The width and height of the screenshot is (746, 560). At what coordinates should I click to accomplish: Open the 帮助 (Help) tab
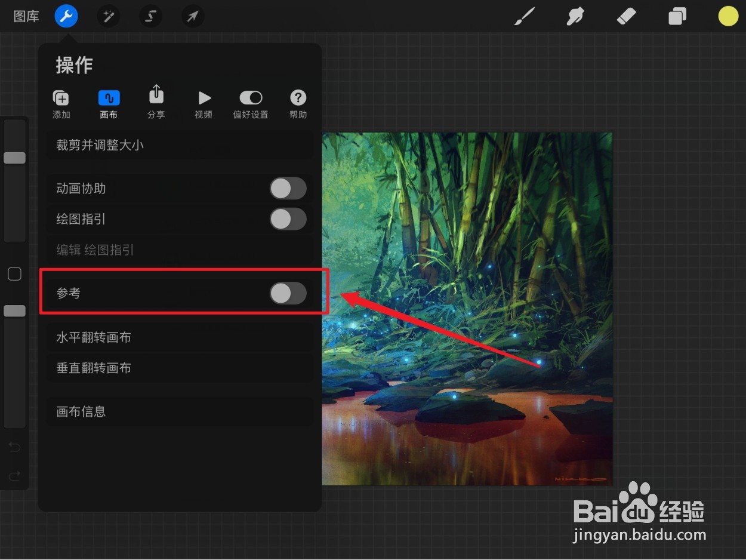(x=298, y=104)
